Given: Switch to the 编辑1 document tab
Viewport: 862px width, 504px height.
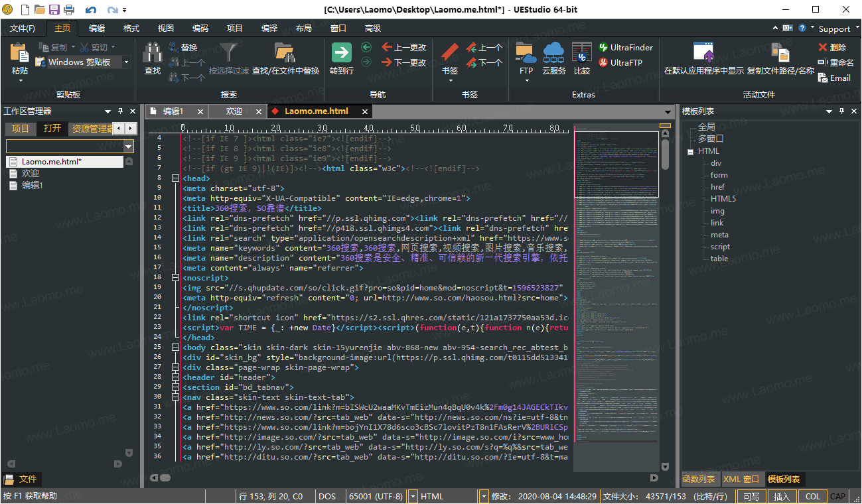Looking at the screenshot, I should [x=173, y=111].
